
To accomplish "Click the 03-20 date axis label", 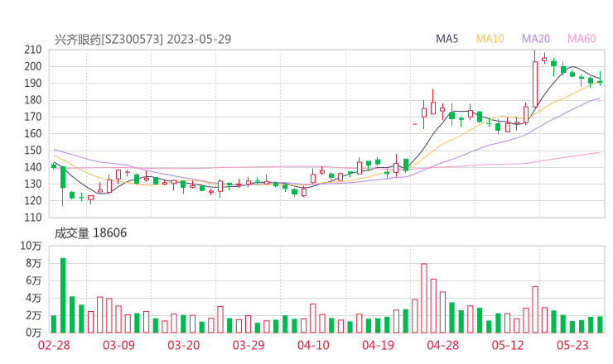I will pos(184,345).
